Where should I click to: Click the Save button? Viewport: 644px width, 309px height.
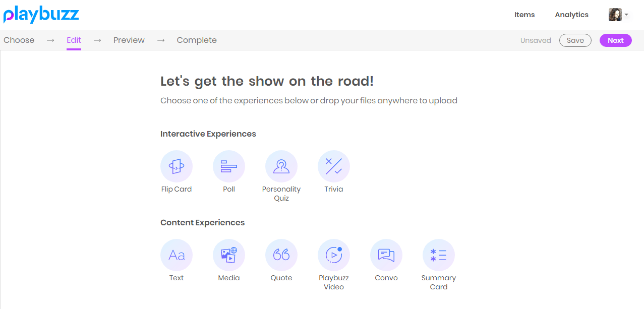(575, 40)
